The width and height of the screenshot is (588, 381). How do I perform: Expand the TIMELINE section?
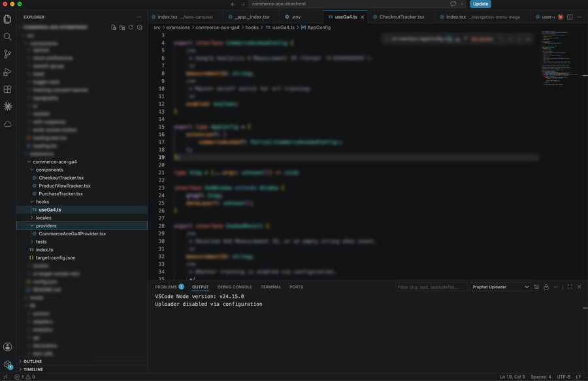[x=33, y=369]
